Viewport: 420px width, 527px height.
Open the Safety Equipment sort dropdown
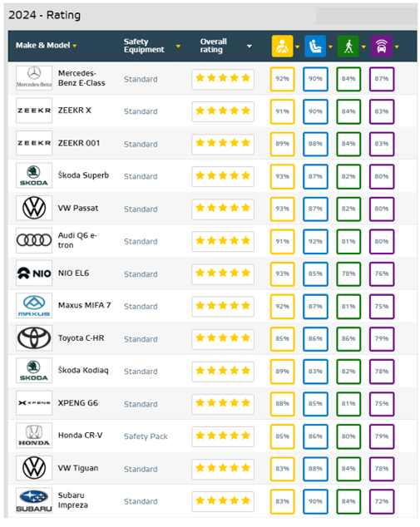click(178, 46)
